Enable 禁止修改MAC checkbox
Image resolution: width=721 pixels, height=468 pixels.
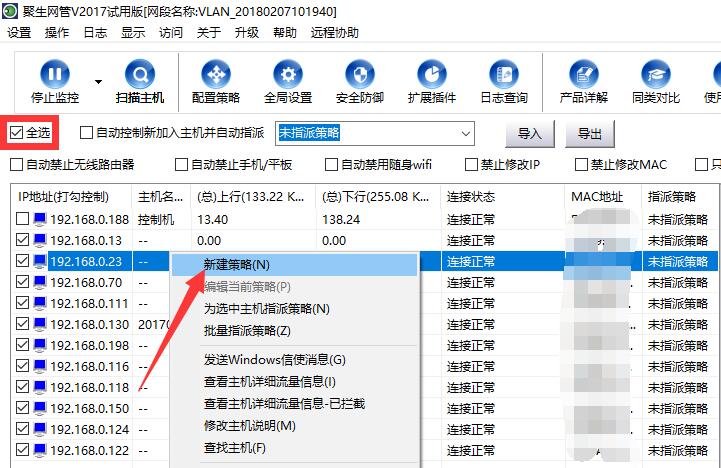click(x=581, y=165)
